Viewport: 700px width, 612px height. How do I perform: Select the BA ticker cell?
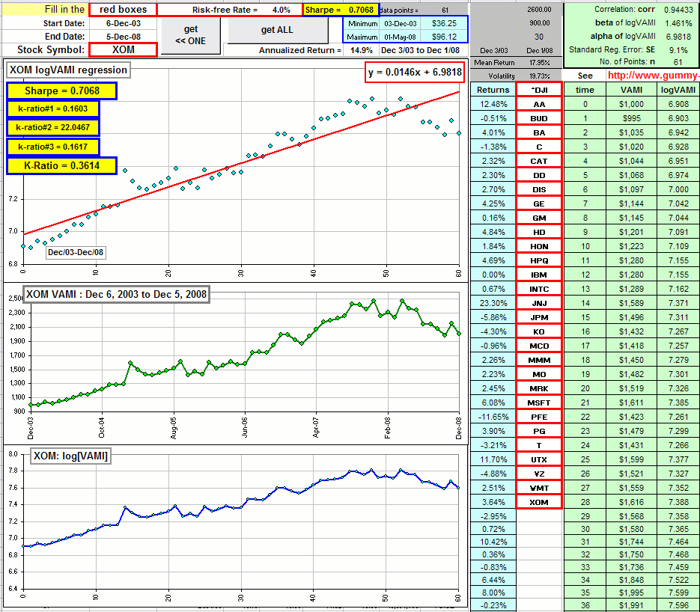click(x=539, y=132)
